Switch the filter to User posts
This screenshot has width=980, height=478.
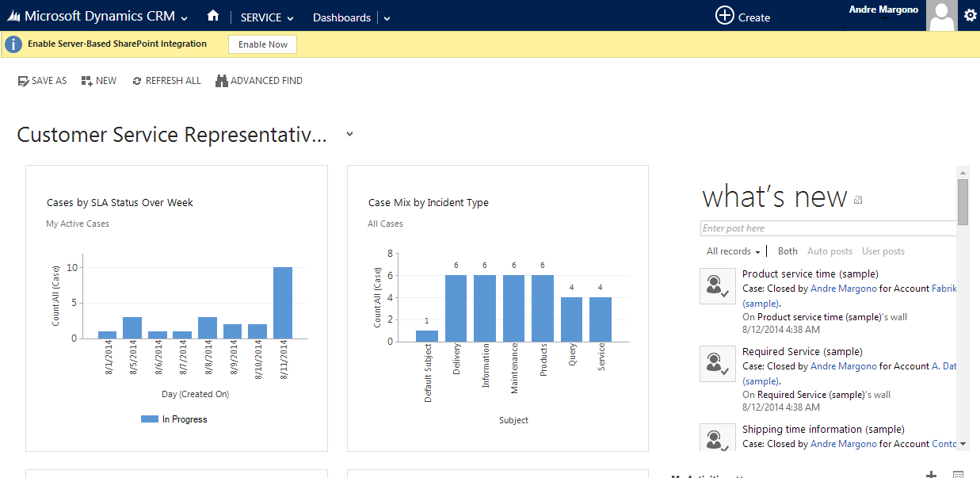tap(883, 251)
